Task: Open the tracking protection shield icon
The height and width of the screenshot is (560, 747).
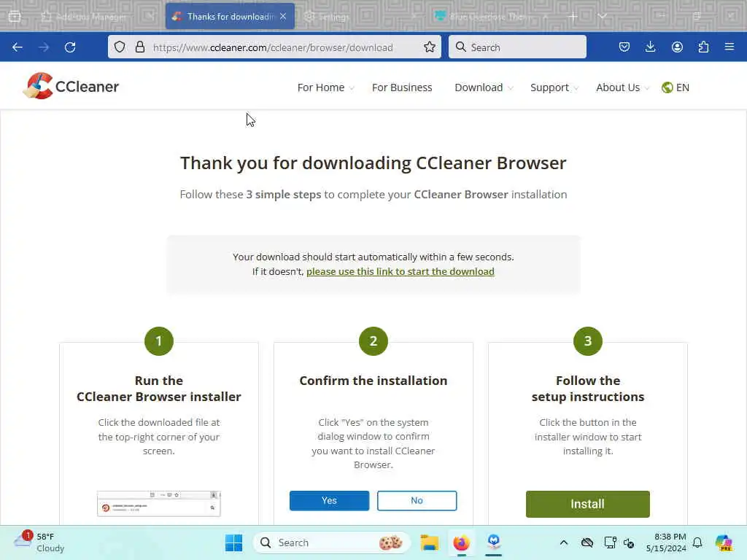Action: click(x=120, y=47)
